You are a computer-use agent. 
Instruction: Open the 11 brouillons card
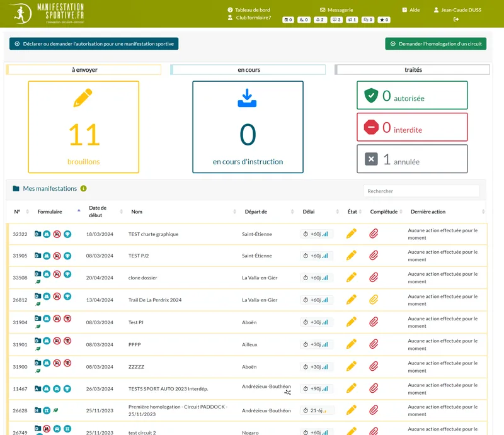point(84,127)
